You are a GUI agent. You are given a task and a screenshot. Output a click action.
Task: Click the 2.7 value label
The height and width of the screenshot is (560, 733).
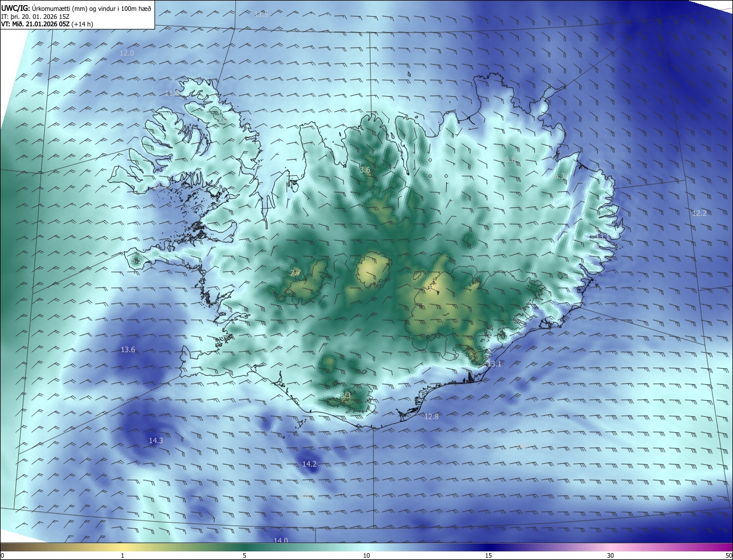coord(295,273)
